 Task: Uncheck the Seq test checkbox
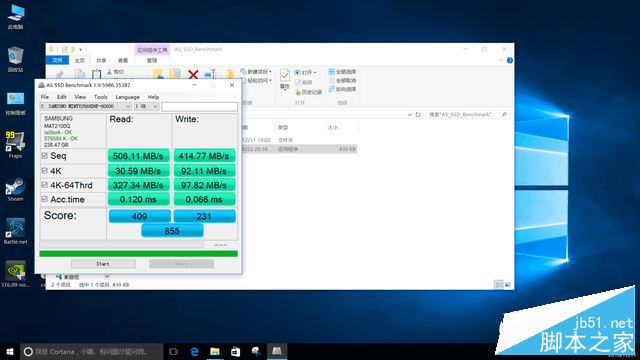44,156
